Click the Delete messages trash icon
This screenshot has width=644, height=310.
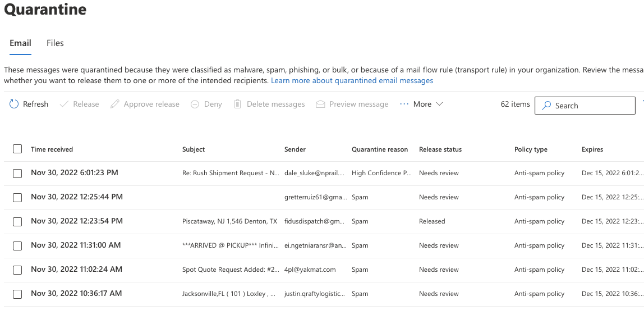238,104
